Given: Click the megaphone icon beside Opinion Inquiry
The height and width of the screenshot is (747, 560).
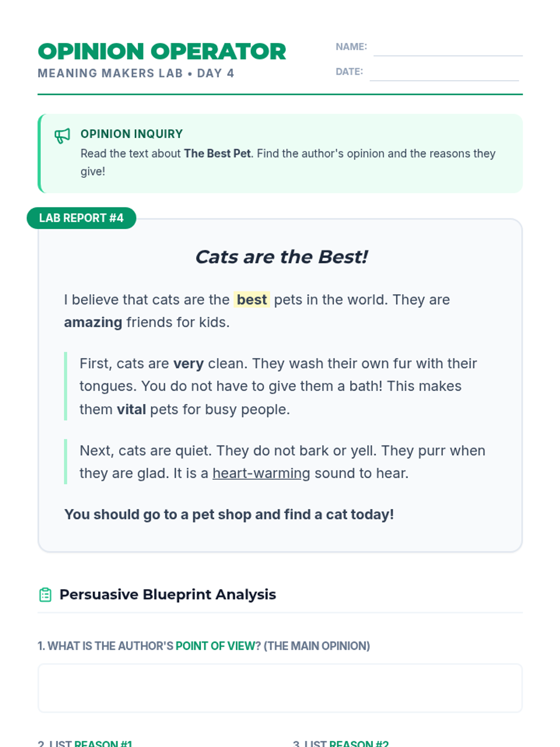Looking at the screenshot, I should 62,136.
